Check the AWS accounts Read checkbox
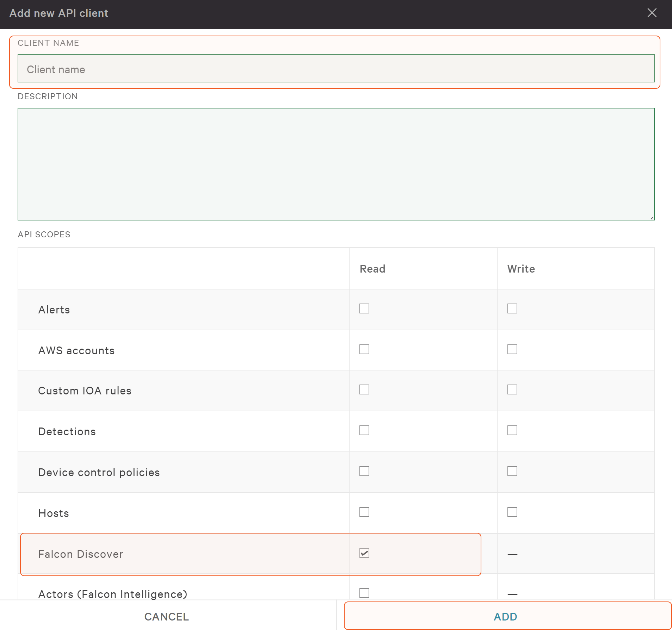The height and width of the screenshot is (630, 672). pos(364,349)
